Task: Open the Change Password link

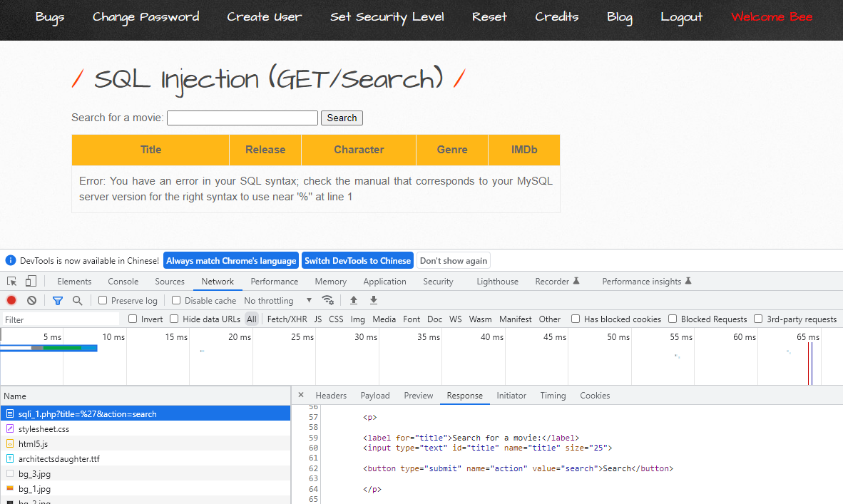Action: click(x=145, y=17)
